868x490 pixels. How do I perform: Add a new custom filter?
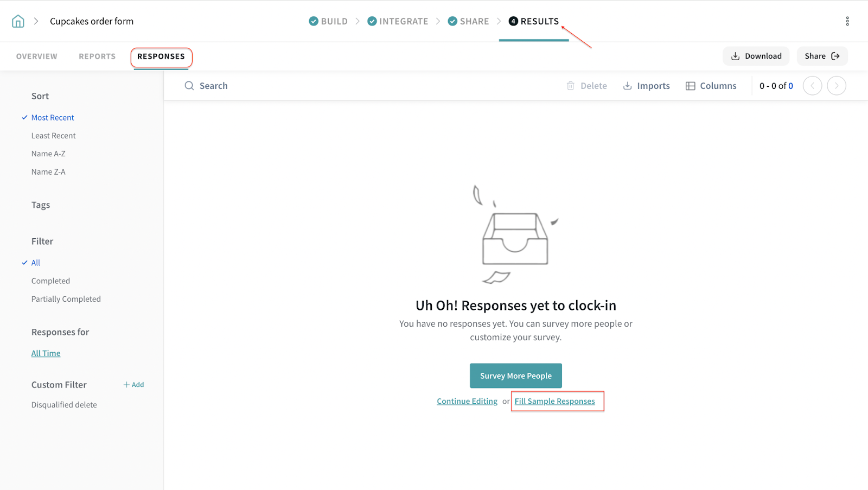[133, 385]
